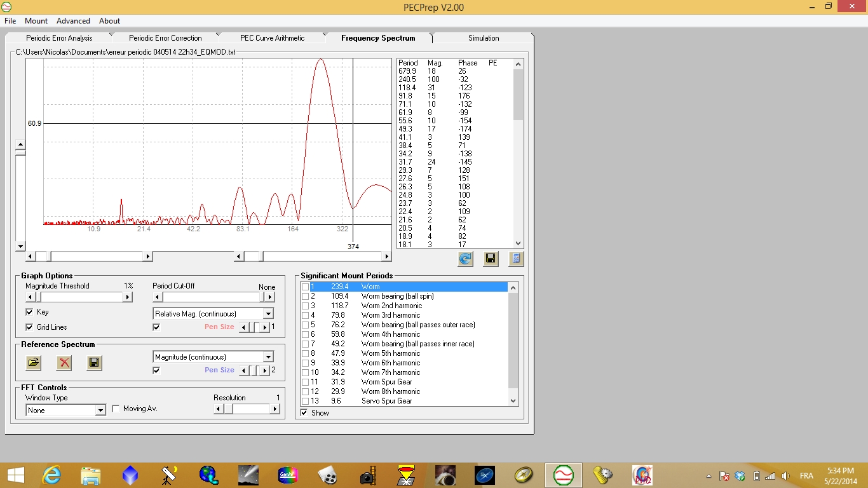This screenshot has width=868, height=488.
Task: Tick the checkbox for Worm 2nd harmonic
Action: [x=306, y=306]
